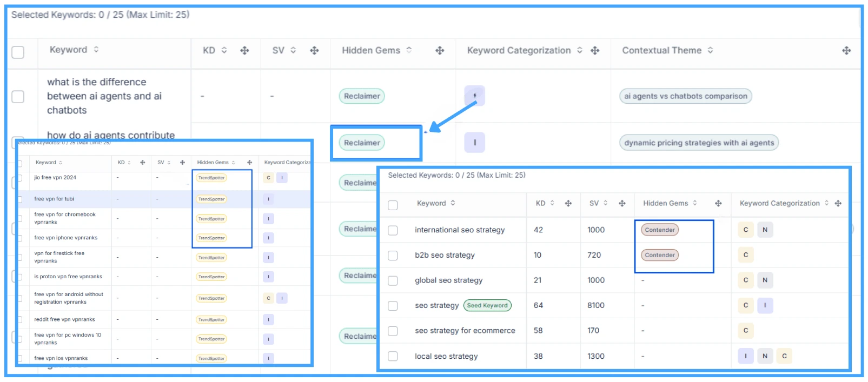The image size is (868, 382).
Task: Click the Hidden Gems move icon in the AI agents table
Action: tap(440, 50)
